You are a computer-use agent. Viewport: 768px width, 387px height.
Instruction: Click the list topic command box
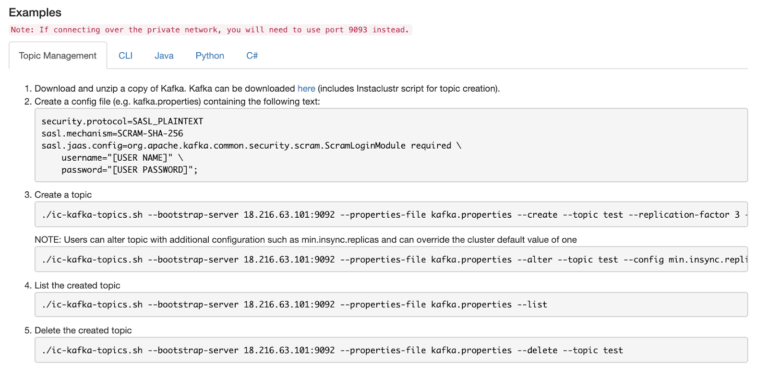(391, 304)
